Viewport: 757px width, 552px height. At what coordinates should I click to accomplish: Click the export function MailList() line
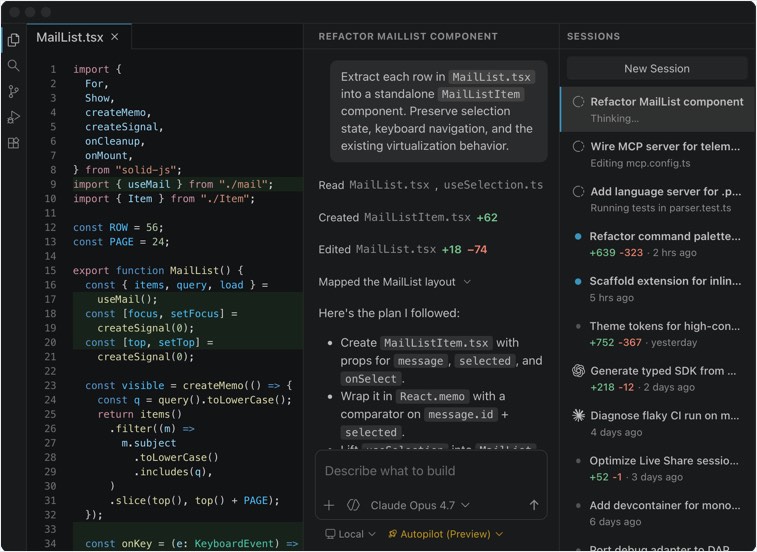tap(158, 270)
